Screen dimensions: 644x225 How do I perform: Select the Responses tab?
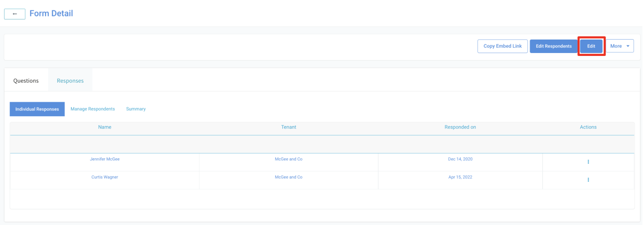point(70,81)
